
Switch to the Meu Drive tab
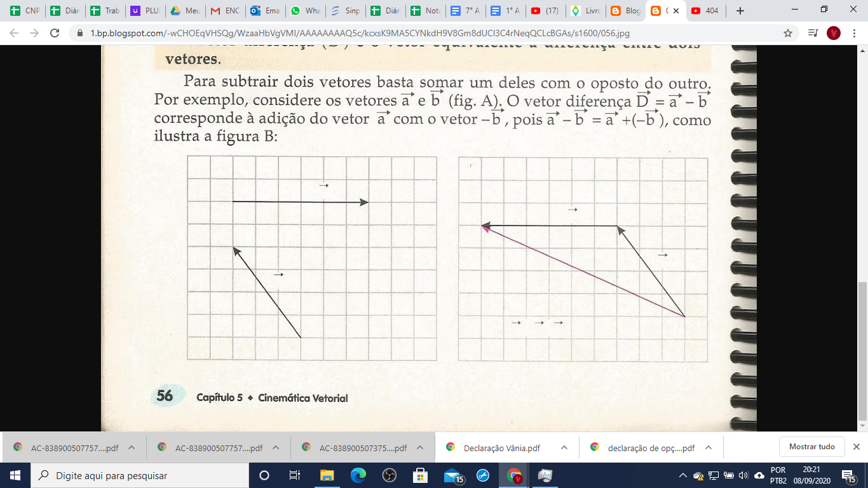coord(185,11)
